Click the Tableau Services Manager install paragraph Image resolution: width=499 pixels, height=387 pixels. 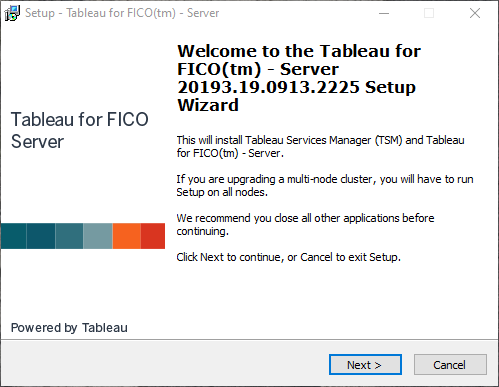coord(320,147)
